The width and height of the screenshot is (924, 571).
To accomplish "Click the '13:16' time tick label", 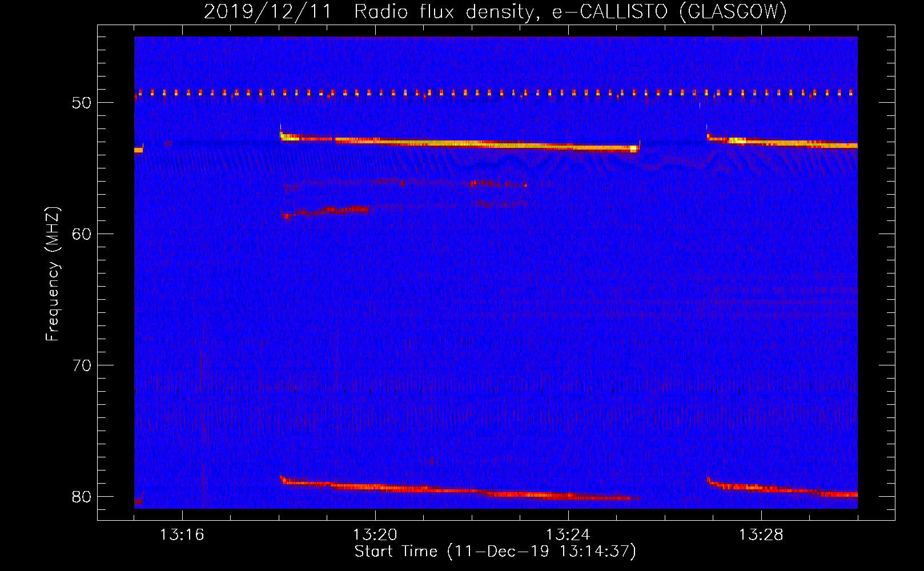I will pos(182,535).
